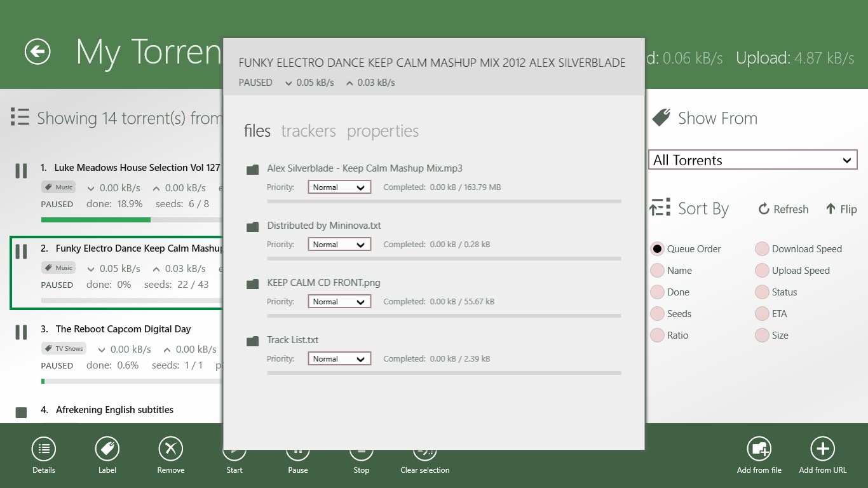Click the list icon beside Showing 14 torrents
The width and height of the screenshot is (868, 488).
(20, 117)
